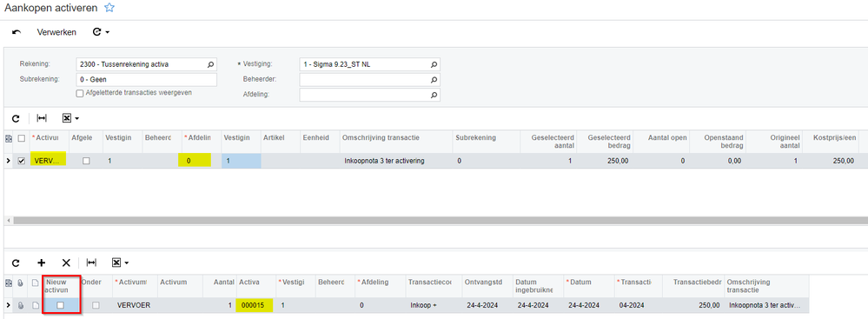The image size is (868, 319).
Task: Toggle the Afgele checkbox in the upper grid row
Action: tap(86, 161)
